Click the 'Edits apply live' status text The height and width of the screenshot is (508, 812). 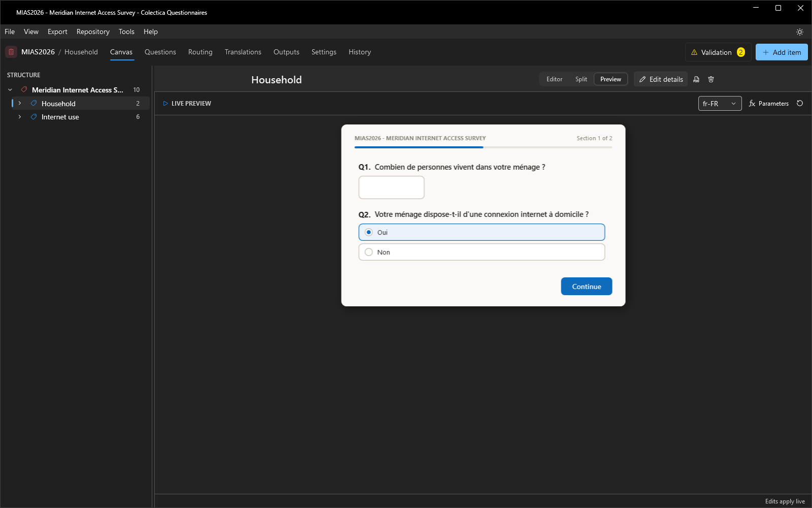785,501
